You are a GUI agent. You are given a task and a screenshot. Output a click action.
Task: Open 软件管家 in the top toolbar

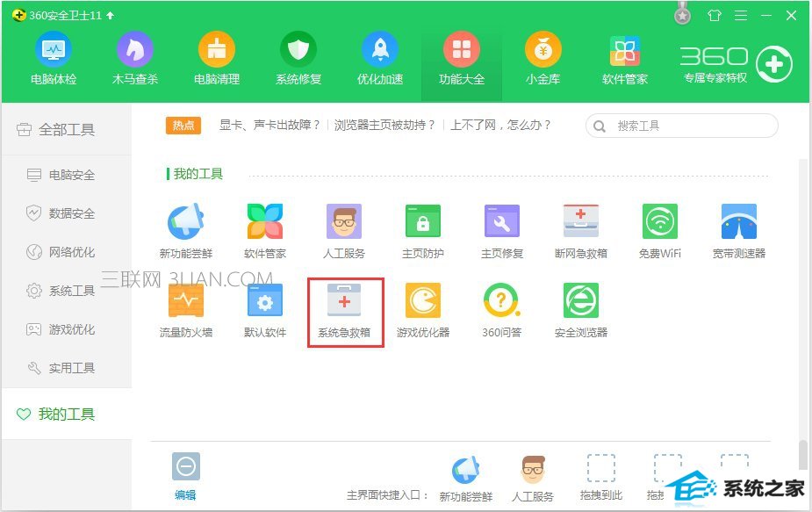(x=624, y=59)
